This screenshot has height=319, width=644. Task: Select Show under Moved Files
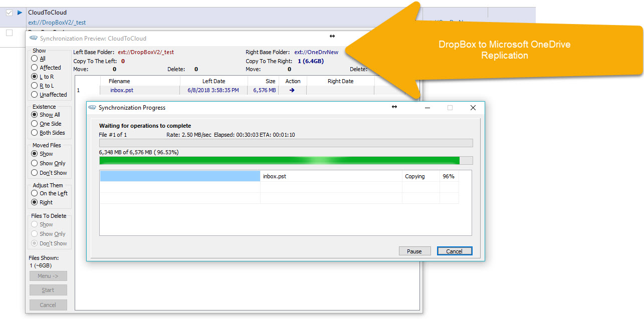(35, 154)
